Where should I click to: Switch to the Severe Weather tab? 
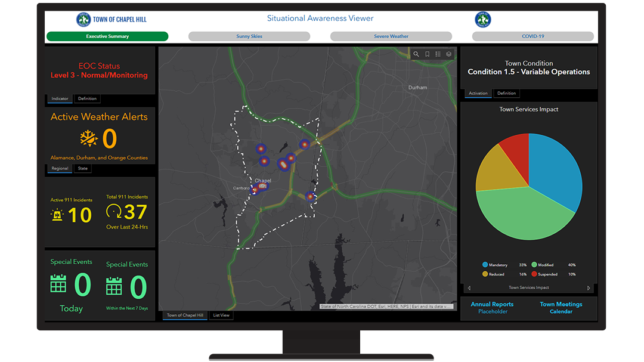[x=391, y=36]
